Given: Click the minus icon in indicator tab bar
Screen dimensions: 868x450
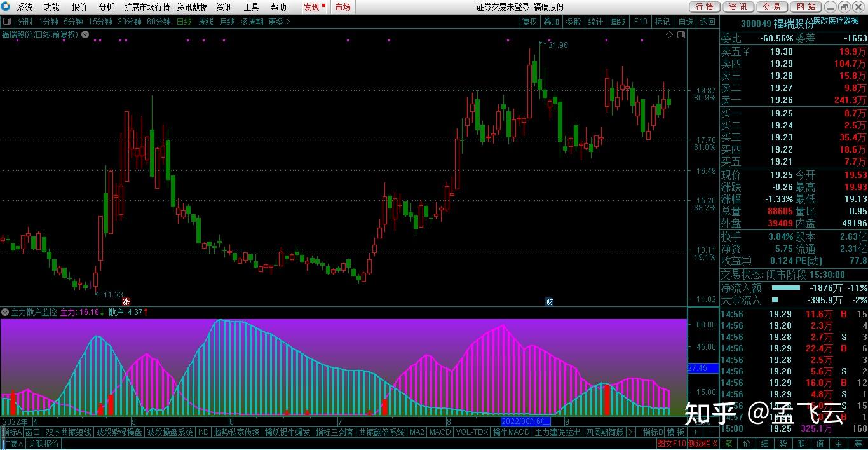Looking at the screenshot, I should 710,432.
